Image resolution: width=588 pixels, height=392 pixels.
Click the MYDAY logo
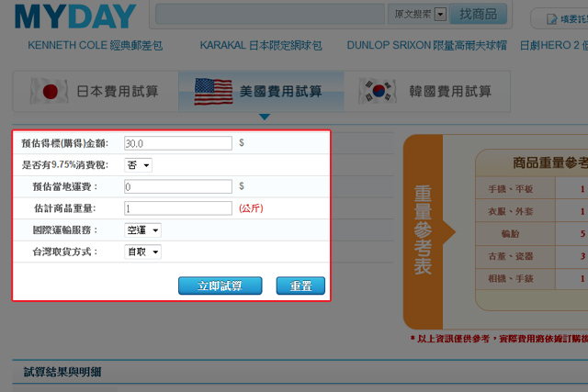pos(75,16)
